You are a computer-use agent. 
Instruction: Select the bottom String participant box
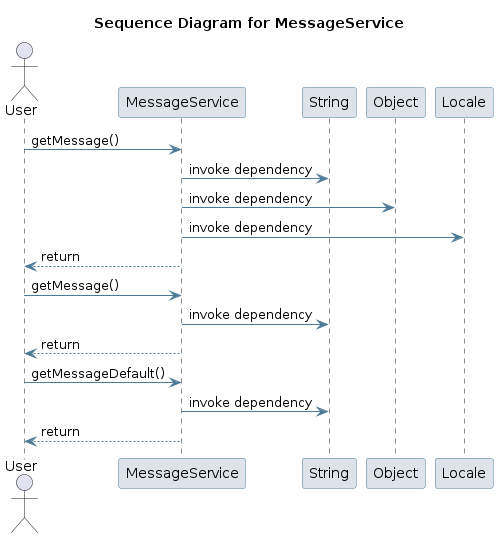(x=329, y=473)
